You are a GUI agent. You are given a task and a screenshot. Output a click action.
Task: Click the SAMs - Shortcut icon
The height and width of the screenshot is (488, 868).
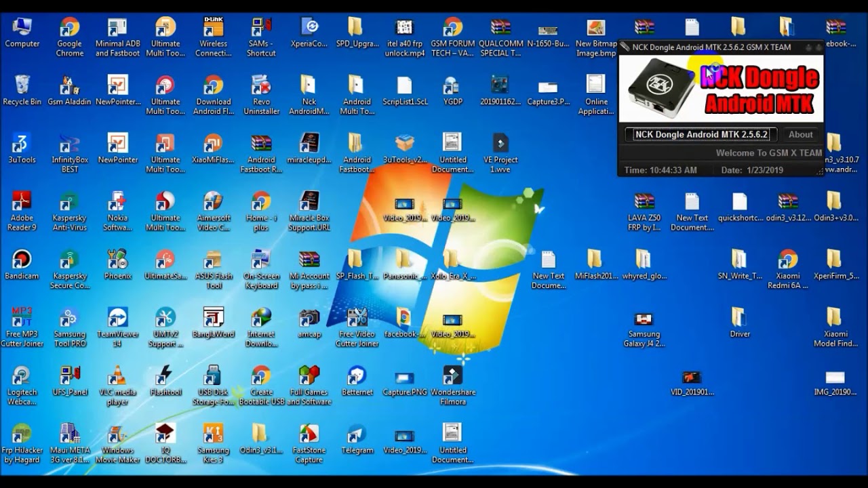tap(261, 37)
